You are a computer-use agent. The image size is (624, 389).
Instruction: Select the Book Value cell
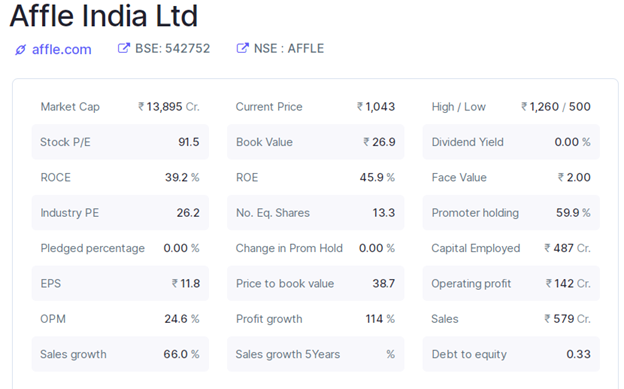[316, 142]
